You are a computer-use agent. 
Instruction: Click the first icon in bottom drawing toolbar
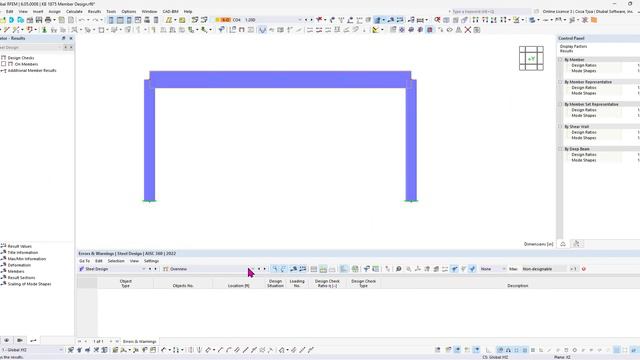(x=71, y=350)
